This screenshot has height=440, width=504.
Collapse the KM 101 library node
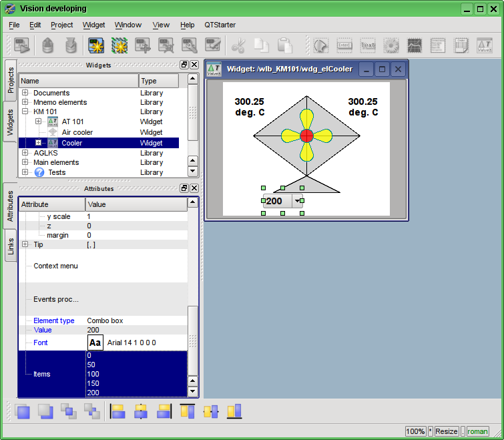[25, 112]
